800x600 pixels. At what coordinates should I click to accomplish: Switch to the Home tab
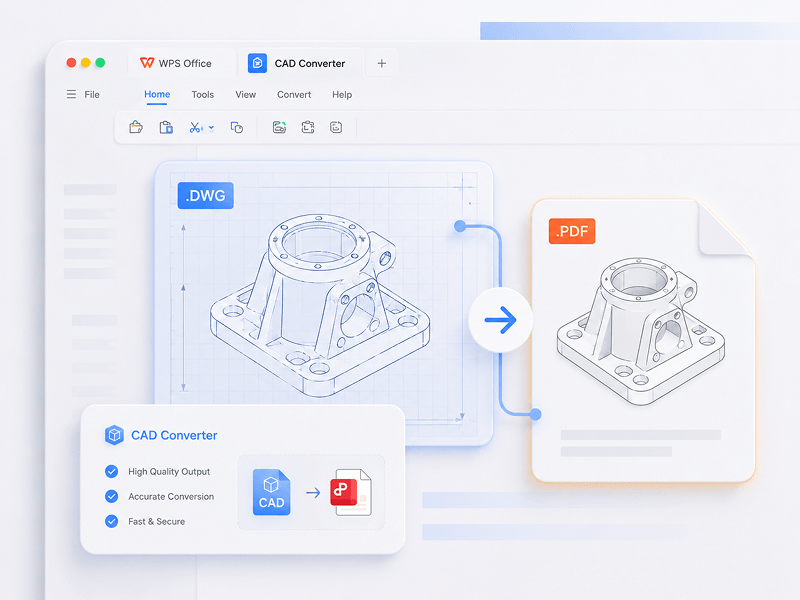click(157, 94)
